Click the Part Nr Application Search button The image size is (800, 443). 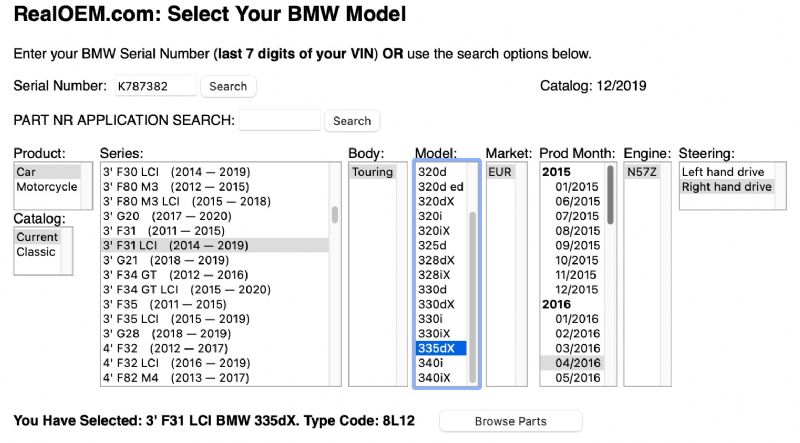click(352, 121)
